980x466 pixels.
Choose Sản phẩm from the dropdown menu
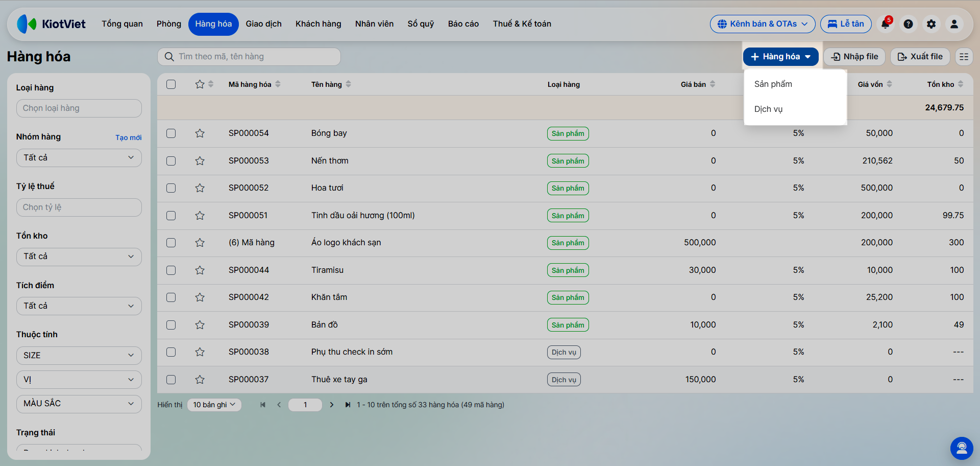[x=795, y=84]
